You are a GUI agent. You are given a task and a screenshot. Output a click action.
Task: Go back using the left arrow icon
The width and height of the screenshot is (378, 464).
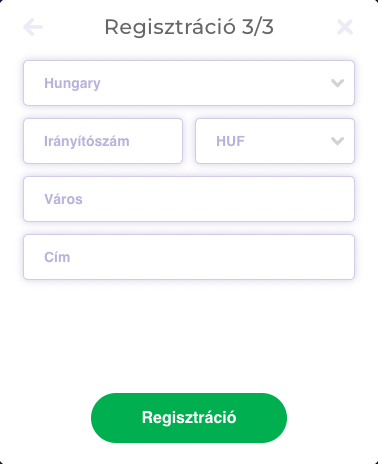click(33, 27)
